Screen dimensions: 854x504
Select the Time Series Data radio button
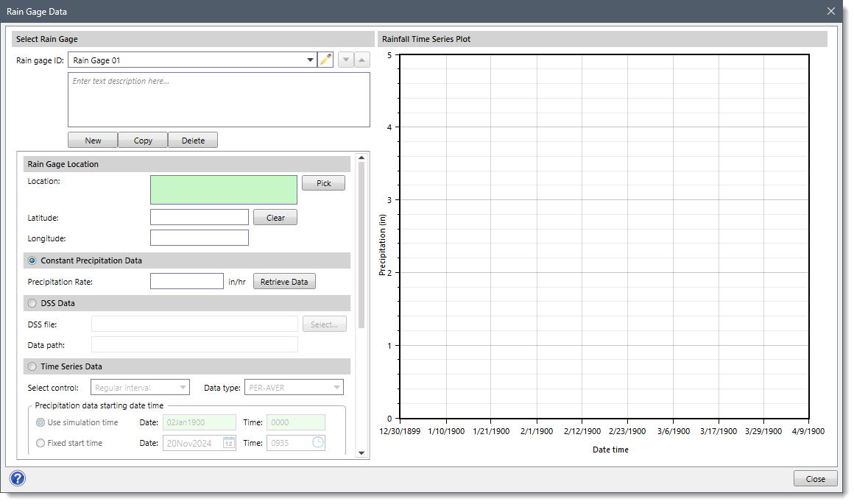[x=32, y=366]
